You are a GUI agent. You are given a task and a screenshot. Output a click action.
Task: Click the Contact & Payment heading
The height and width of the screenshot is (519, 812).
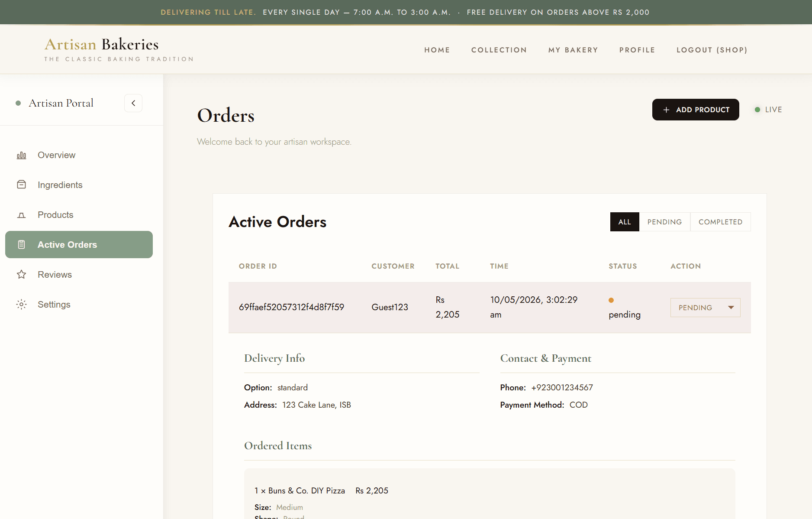[x=546, y=358]
